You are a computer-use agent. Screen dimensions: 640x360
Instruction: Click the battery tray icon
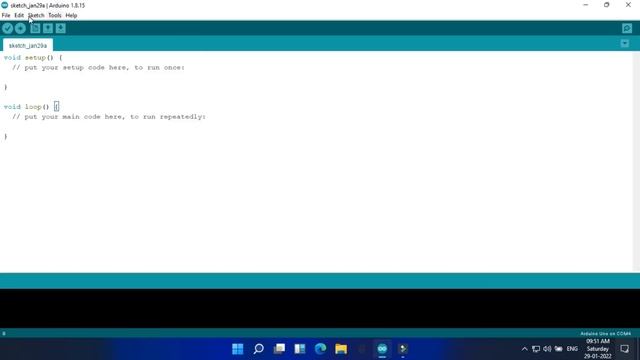558,349
